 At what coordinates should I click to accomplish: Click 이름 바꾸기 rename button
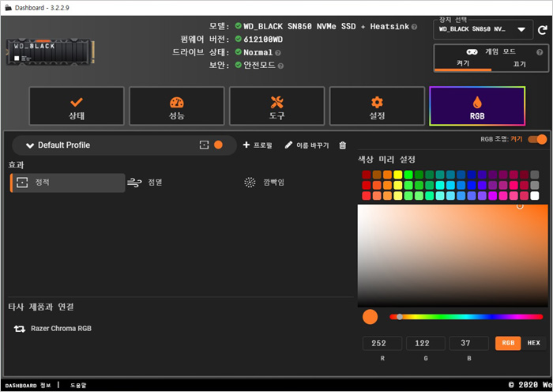point(307,145)
